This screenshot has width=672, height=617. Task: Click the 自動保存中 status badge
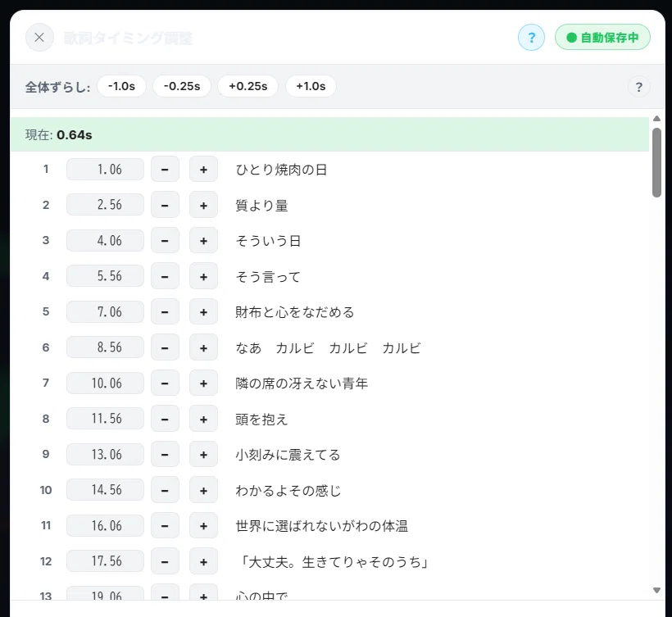coord(602,37)
